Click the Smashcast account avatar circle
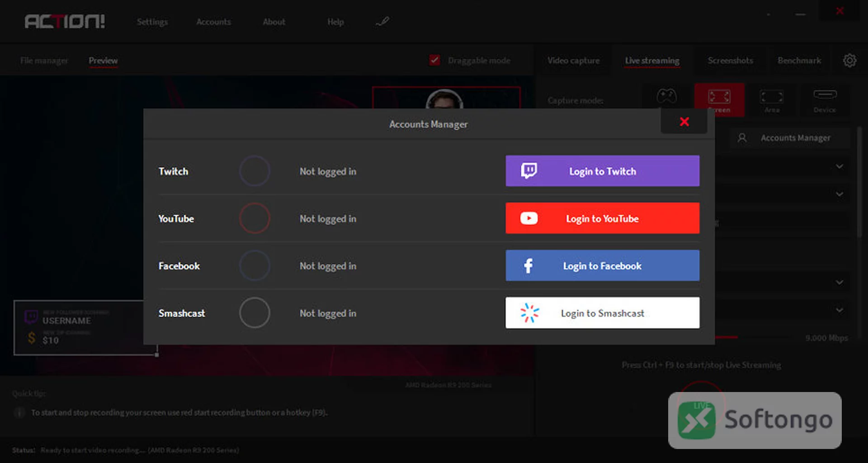The image size is (868, 463). coord(255,313)
